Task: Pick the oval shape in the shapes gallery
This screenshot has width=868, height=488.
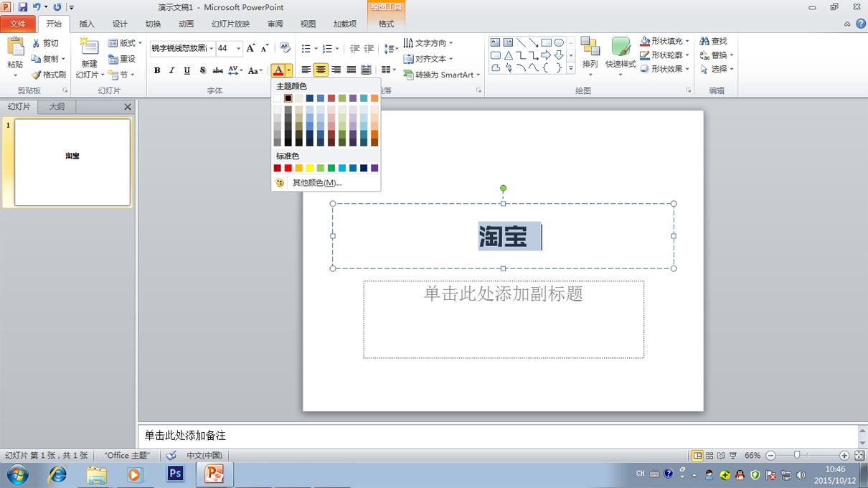Action: click(559, 42)
